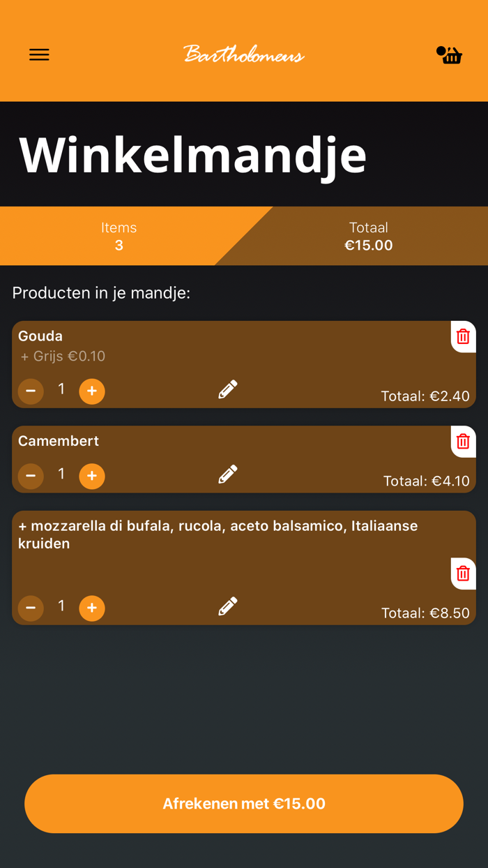Decrease Camembert quantity
This screenshot has width=488, height=868.
coord(31,476)
